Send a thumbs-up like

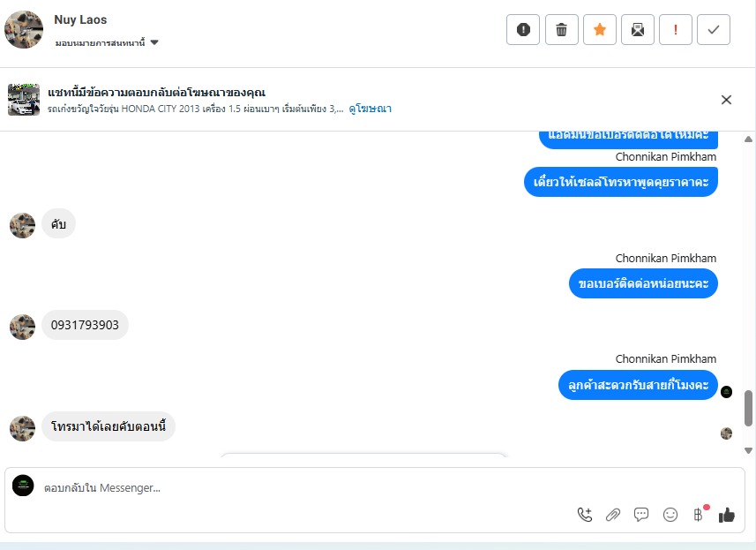[727, 515]
